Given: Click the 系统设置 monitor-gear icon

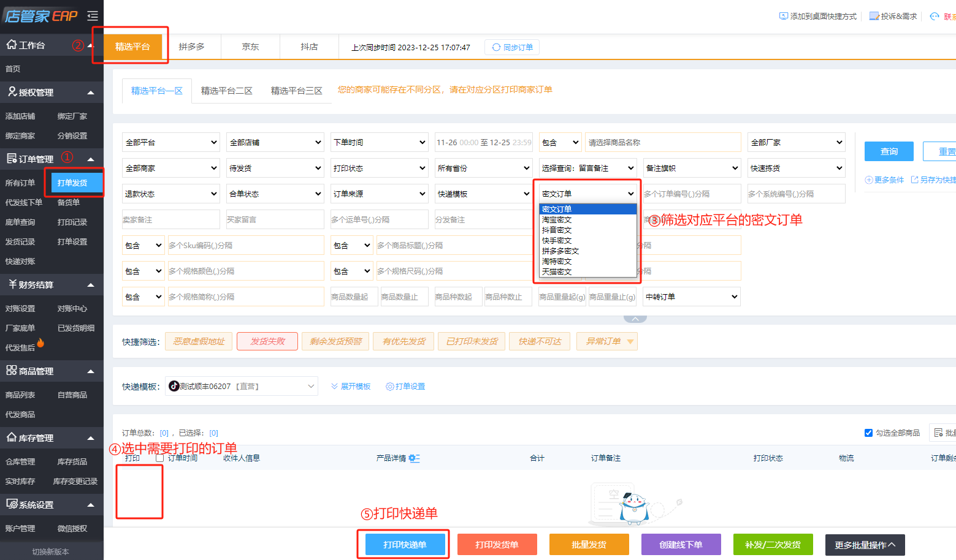Looking at the screenshot, I should (x=12, y=504).
